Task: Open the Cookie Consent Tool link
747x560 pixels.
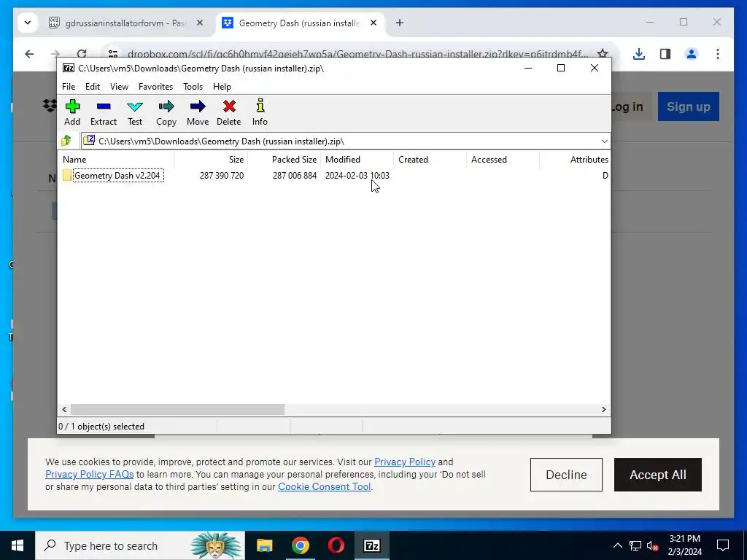Action: pos(324,486)
